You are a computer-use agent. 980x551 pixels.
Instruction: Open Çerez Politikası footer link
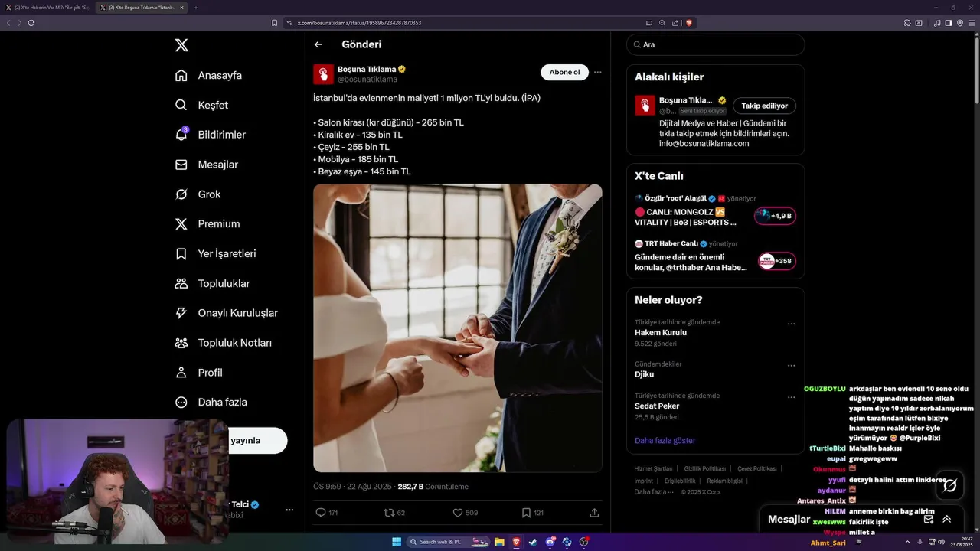click(x=757, y=468)
